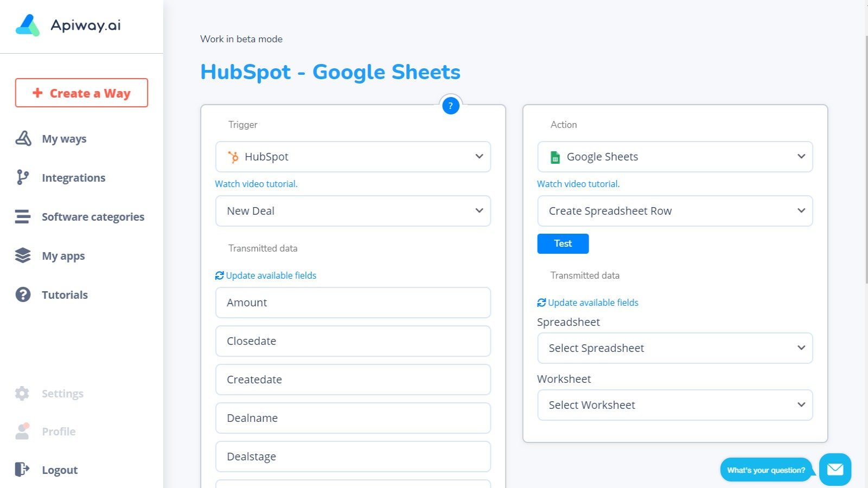868x488 pixels.
Task: Expand the New Deal trigger event dropdown
Action: (353, 211)
